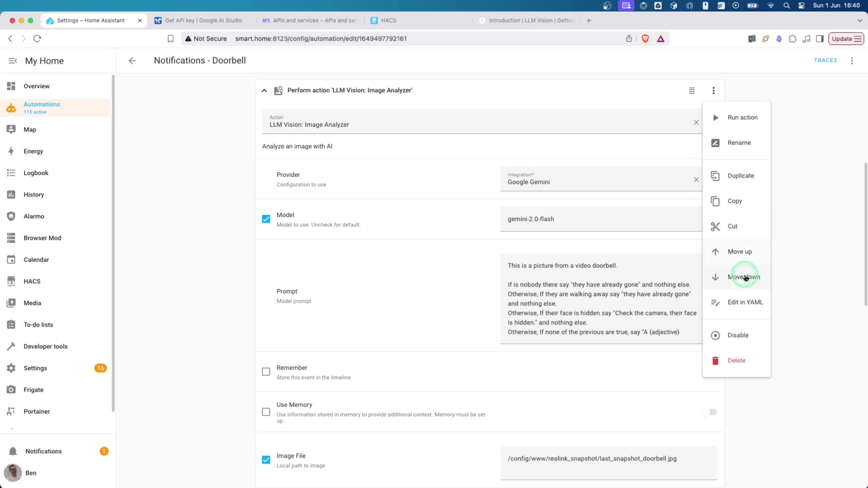Open HACS in the sidebar
Screen dimensions: 868x488
pyautogui.click(x=32, y=281)
